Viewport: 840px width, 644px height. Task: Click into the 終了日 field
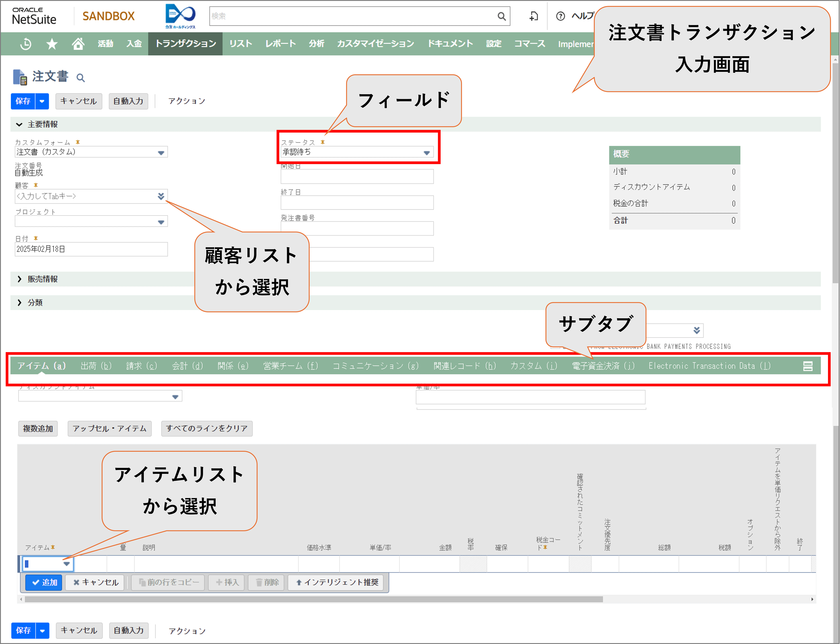357,202
